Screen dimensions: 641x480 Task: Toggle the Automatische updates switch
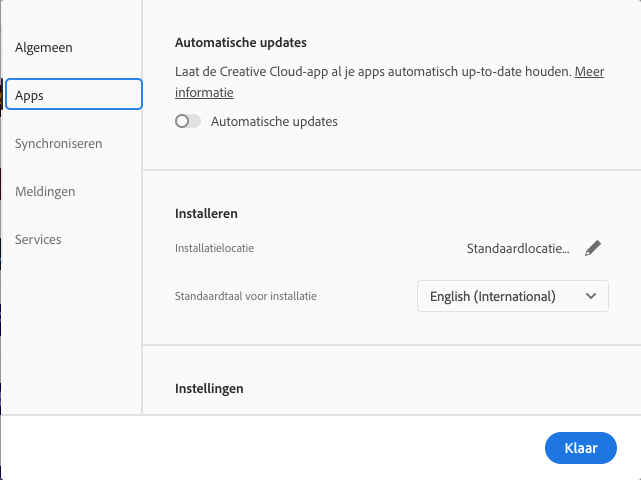coord(188,122)
